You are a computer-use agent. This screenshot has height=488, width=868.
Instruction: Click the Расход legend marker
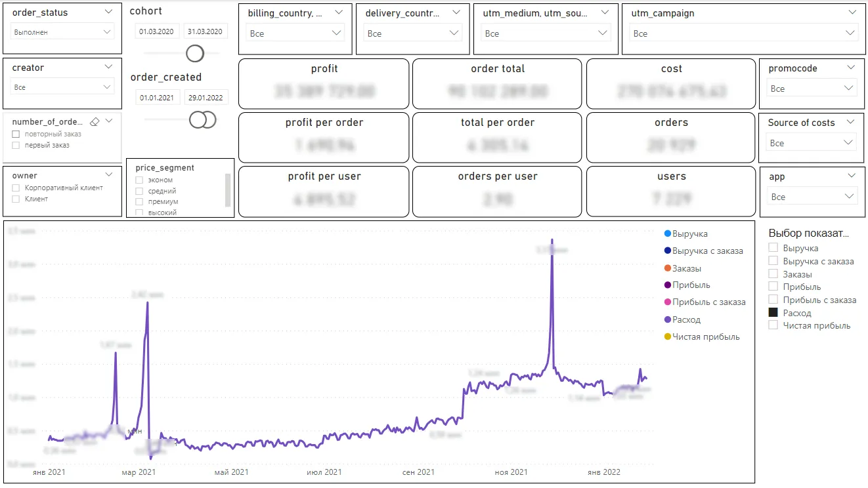(668, 320)
